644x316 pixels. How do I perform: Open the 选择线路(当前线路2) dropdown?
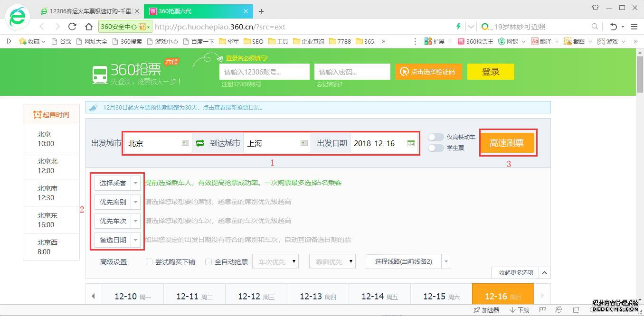point(408,261)
